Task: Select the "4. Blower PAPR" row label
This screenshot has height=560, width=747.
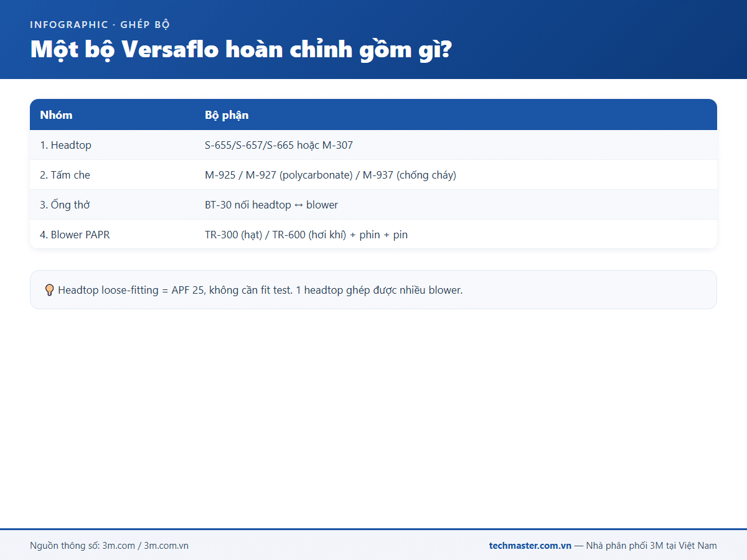Action: pos(75,235)
